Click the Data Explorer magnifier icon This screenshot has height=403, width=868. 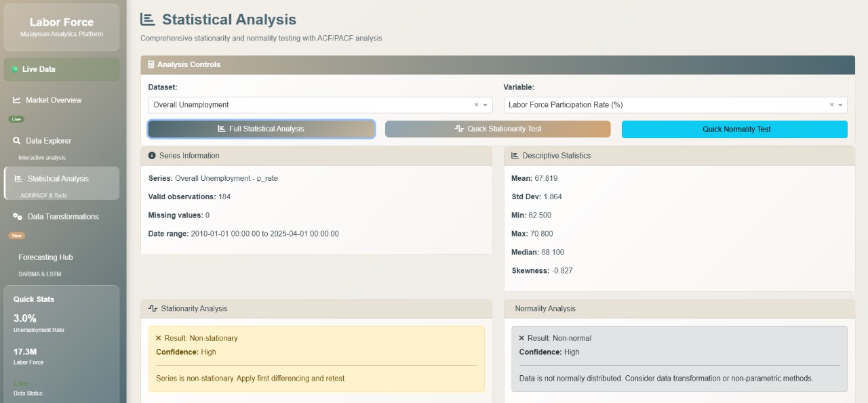(x=17, y=141)
